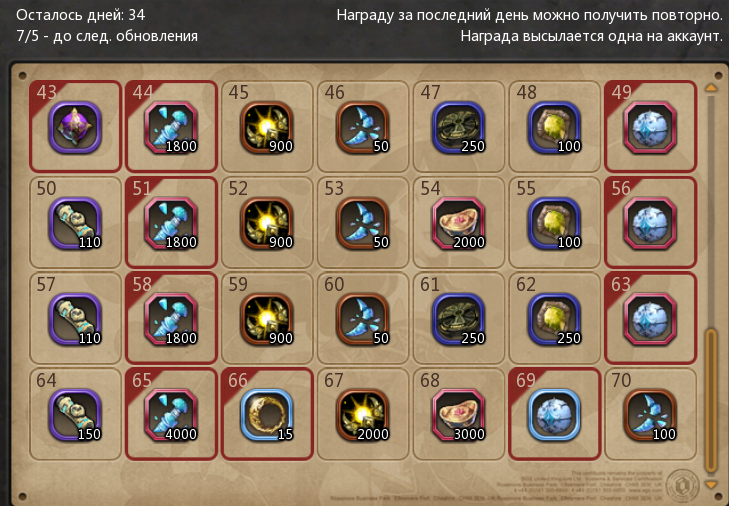The width and height of the screenshot is (729, 506).
Task: Click the scrollbar up arrow
Action: pos(711,87)
